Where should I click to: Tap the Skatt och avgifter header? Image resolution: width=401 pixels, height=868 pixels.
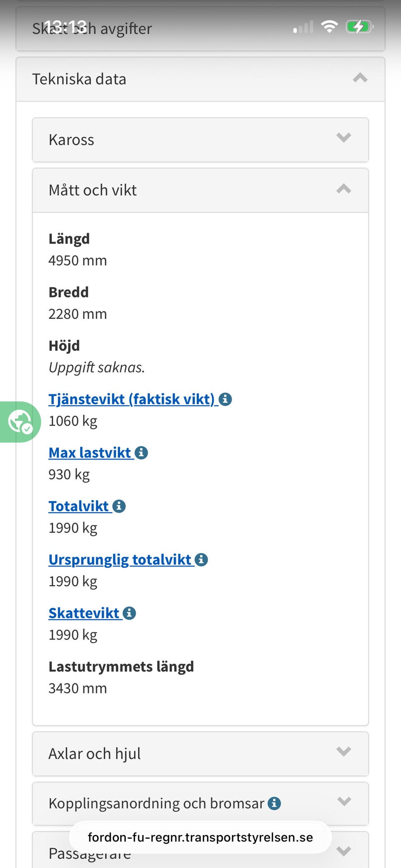coord(92,28)
